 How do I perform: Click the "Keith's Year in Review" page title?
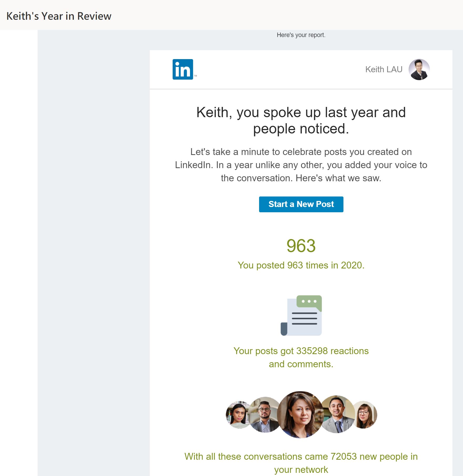coord(59,16)
